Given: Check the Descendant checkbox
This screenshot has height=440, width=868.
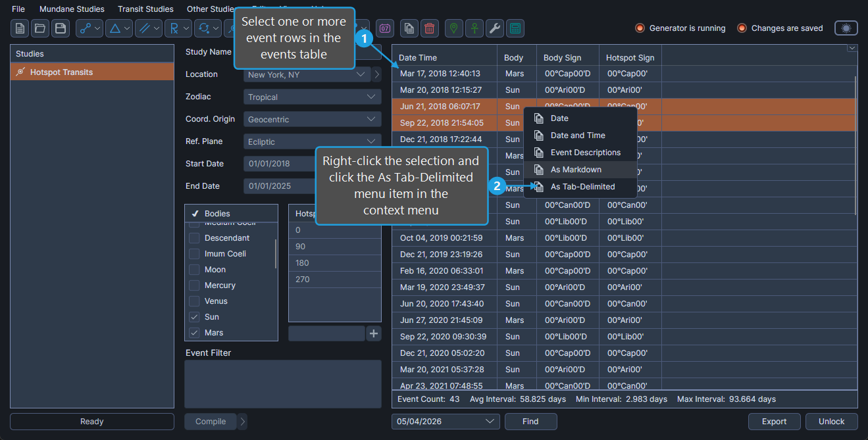Looking at the screenshot, I should [x=194, y=238].
